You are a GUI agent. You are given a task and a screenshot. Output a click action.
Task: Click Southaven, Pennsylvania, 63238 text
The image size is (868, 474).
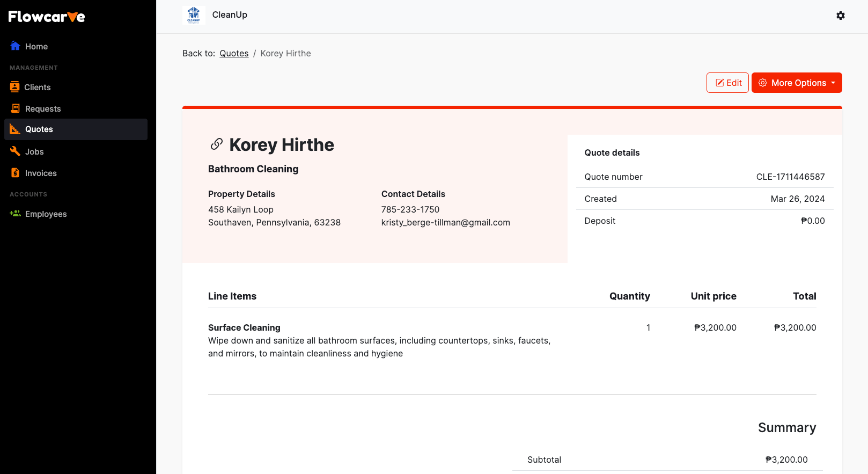pos(274,222)
